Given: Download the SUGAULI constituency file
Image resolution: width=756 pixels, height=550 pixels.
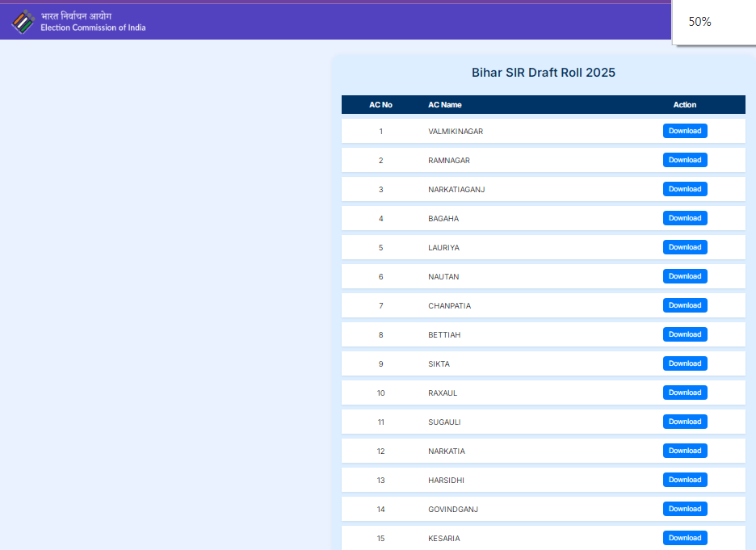Looking at the screenshot, I should [x=684, y=422].
